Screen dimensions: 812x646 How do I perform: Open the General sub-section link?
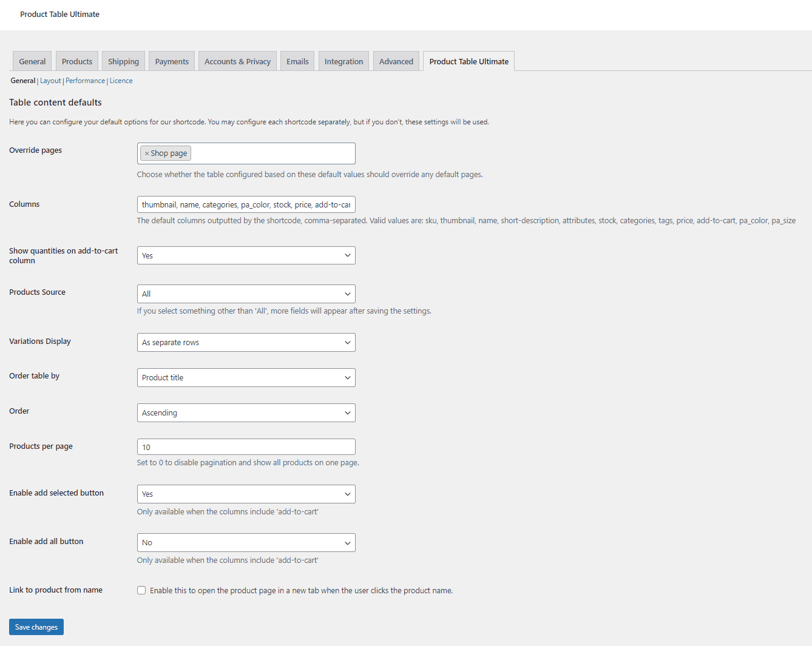(23, 81)
